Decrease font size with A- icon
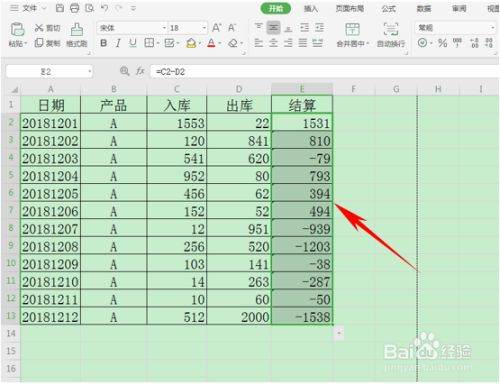This screenshot has height=385, width=500. click(x=232, y=28)
